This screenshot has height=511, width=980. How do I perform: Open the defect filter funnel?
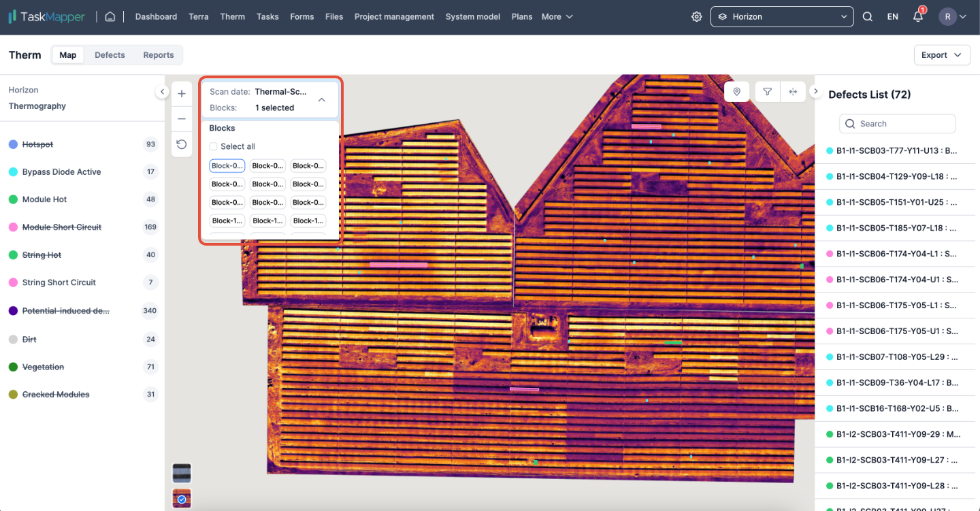(x=768, y=92)
